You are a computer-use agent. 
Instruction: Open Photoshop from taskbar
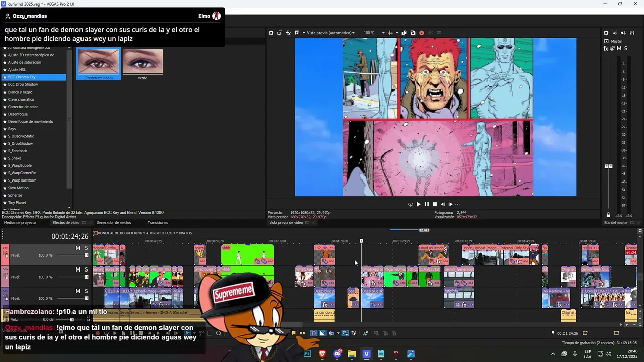point(307,354)
